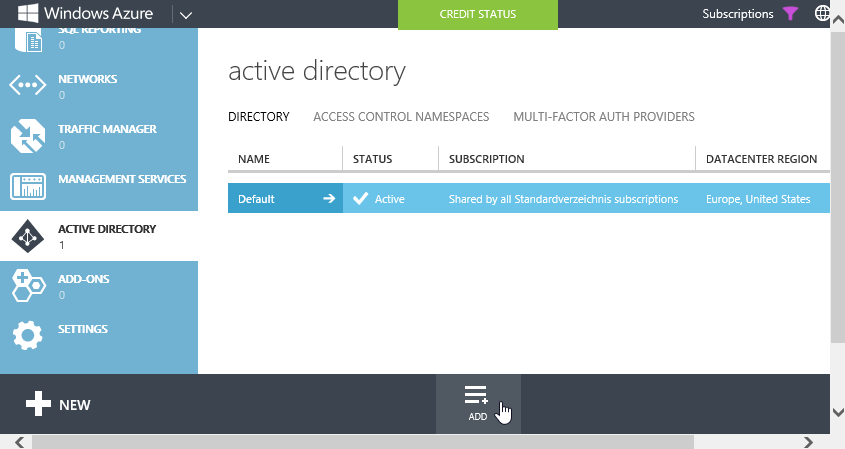Screen dimensions: 845x449
Task: Sort by the Status column header
Action: click(x=372, y=159)
